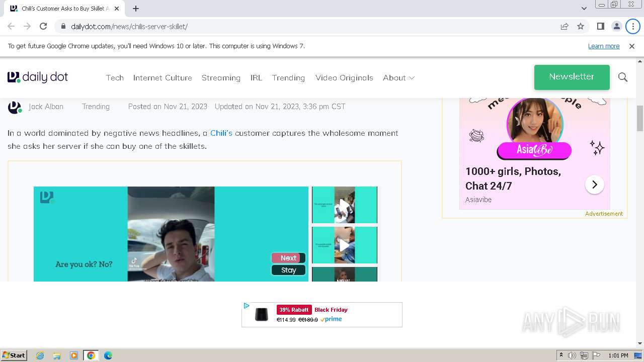The image size is (644, 362).
Task: Click the main video player
Action: [171, 234]
